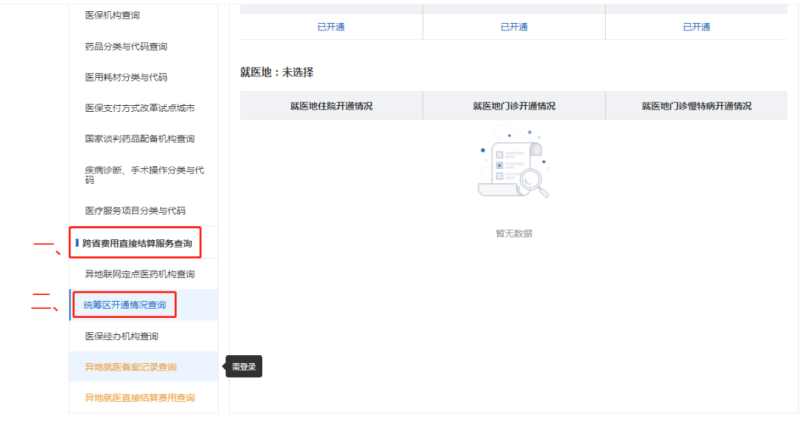
Task: Open 异地联网定点医药机构查询 sub-item
Action: pos(140,274)
